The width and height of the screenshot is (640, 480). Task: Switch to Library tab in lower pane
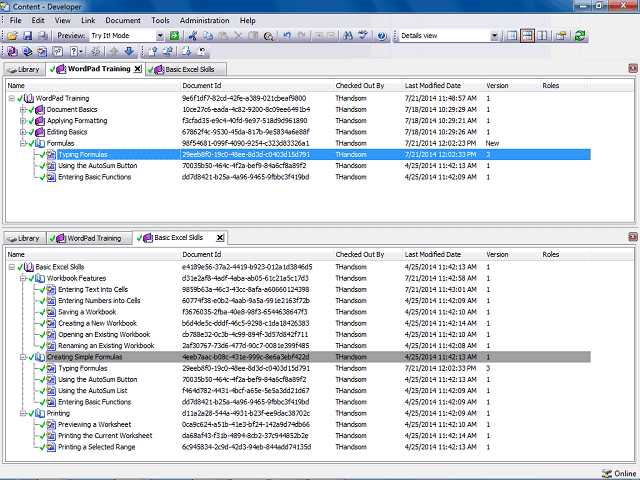(x=24, y=238)
